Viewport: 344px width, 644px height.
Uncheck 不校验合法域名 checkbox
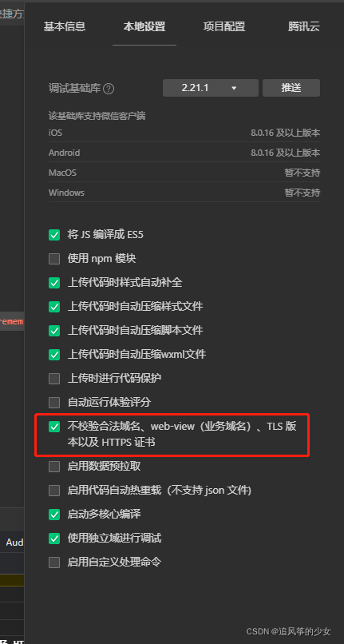coord(54,427)
